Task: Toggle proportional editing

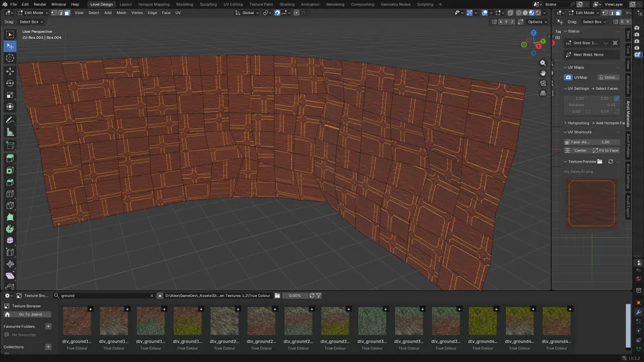Action: coord(297,13)
